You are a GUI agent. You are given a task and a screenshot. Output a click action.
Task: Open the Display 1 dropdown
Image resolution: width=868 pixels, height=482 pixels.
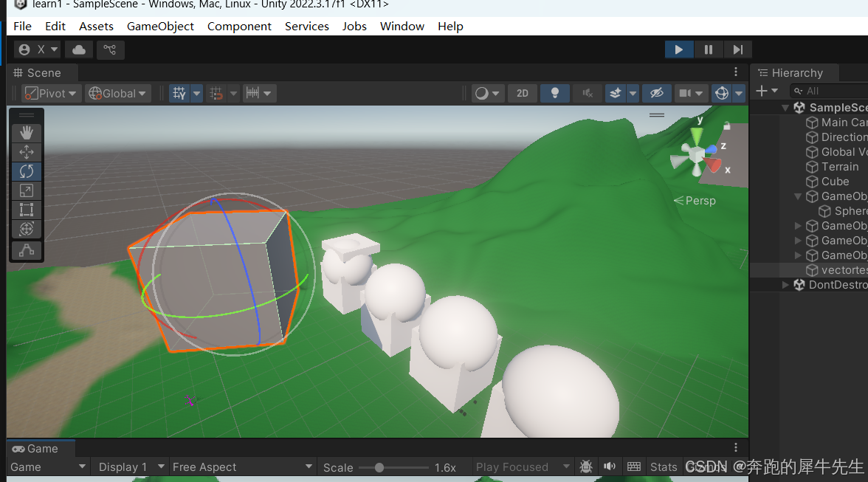tap(131, 467)
